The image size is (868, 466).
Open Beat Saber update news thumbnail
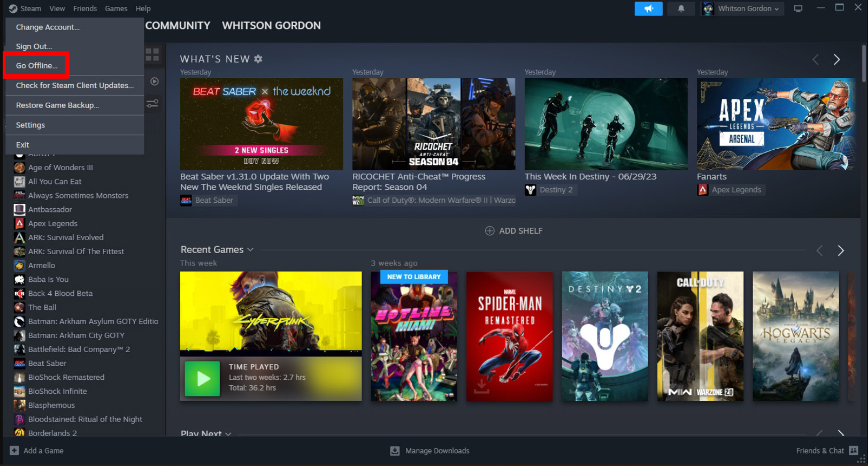[262, 124]
